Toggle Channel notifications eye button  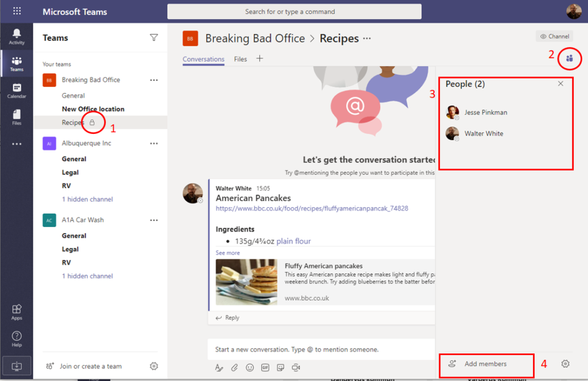[x=554, y=36]
